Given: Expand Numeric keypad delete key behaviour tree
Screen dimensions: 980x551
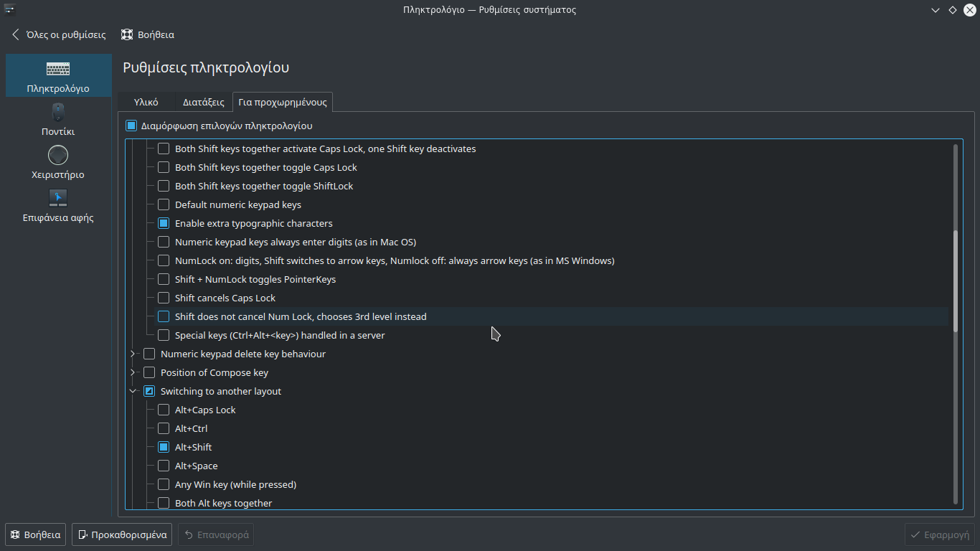Looking at the screenshot, I should 133,354.
